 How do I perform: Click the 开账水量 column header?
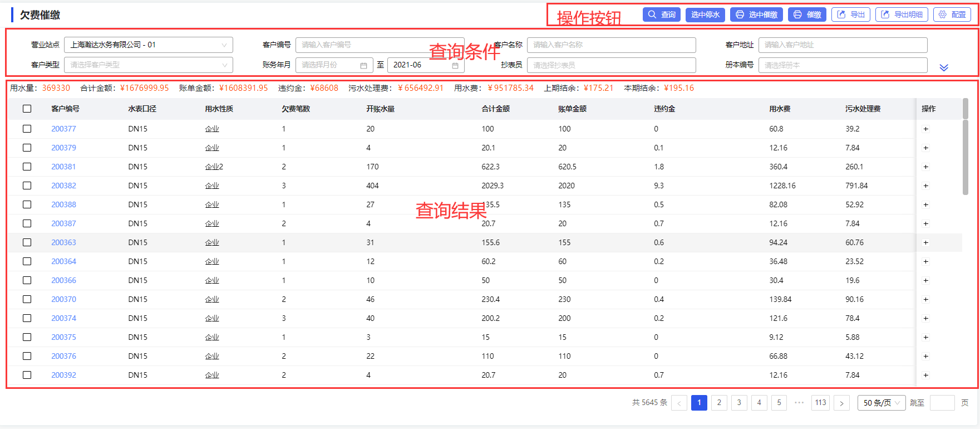[381, 109]
